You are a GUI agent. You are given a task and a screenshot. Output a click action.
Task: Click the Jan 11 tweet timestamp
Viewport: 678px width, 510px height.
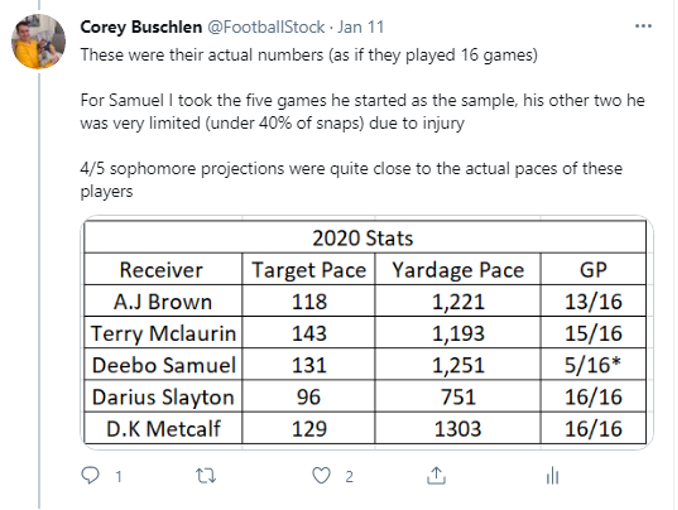point(361,27)
